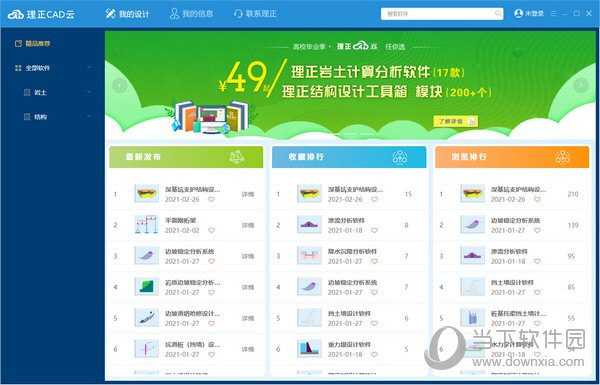Screen dimensions: 600x385
Task: Favorite 渗流分析软件 heart in 收藏排行
Action: click(375, 230)
